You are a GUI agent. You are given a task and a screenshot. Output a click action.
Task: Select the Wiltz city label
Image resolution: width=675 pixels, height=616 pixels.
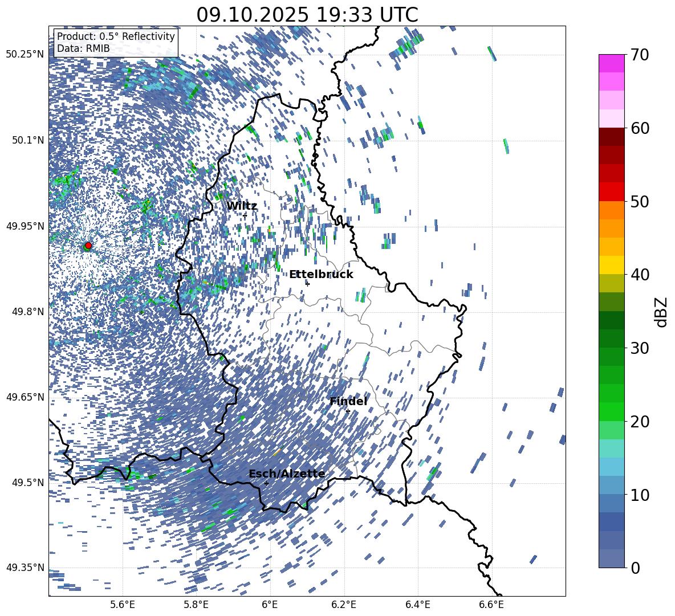242,206
